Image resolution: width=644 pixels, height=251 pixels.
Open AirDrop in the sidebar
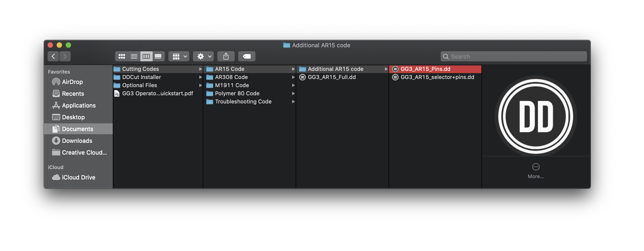pyautogui.click(x=72, y=82)
